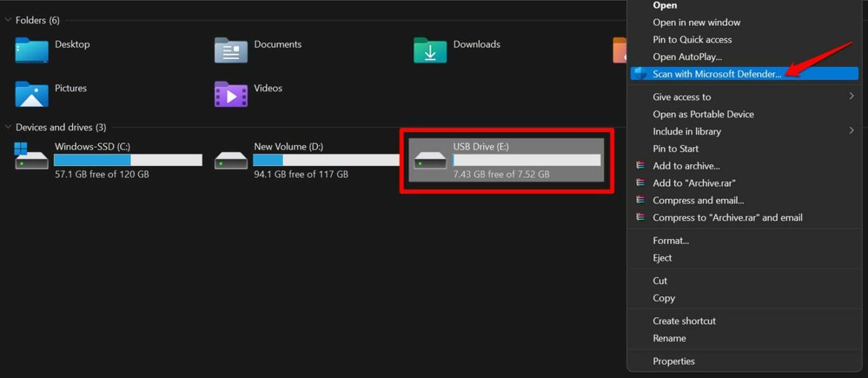The width and height of the screenshot is (868, 378).
Task: Open the Desktop folder icon
Action: click(32, 50)
